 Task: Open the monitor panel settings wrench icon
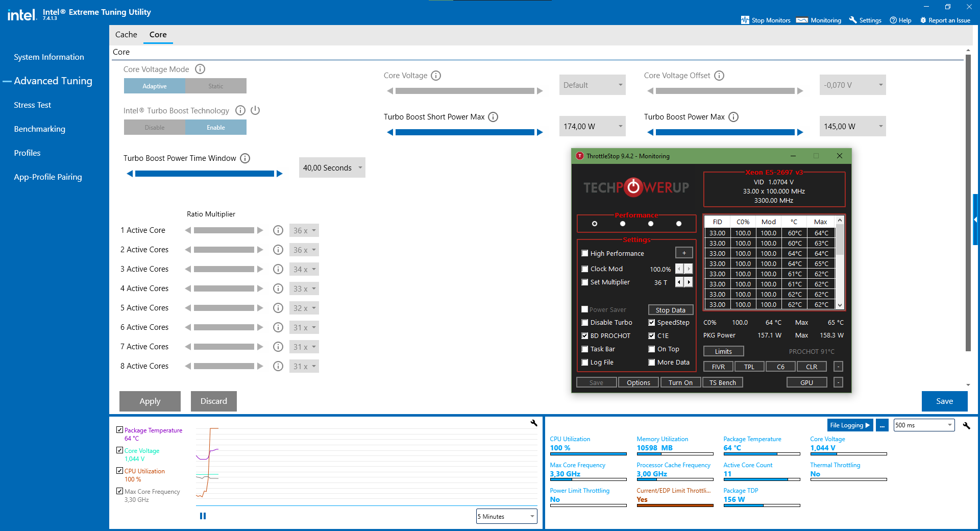(966, 425)
